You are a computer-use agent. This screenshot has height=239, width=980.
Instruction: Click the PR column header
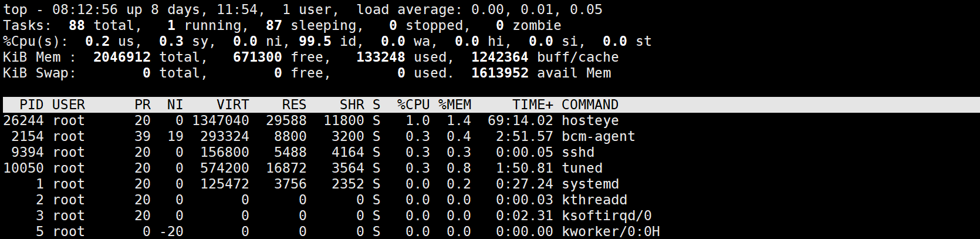click(143, 105)
